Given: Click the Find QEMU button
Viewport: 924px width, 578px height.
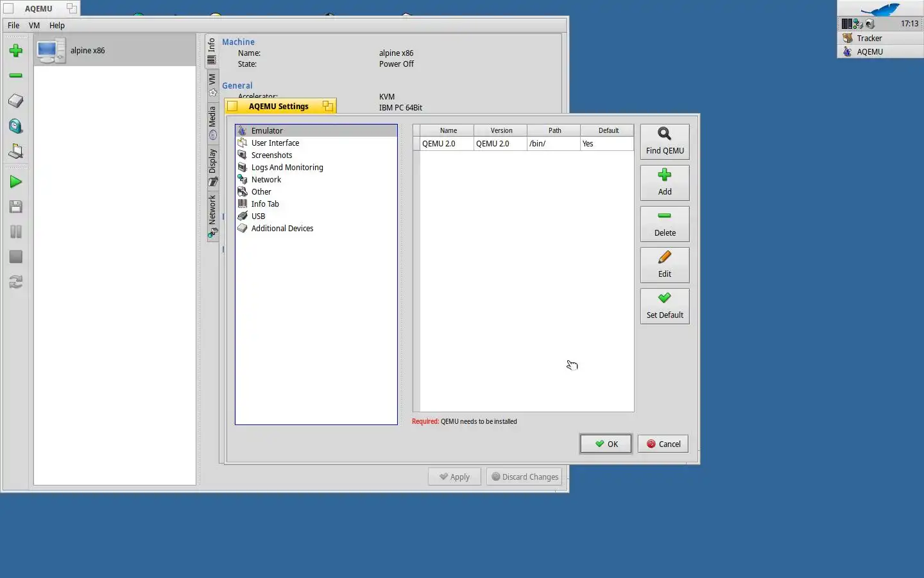Looking at the screenshot, I should coord(665,142).
